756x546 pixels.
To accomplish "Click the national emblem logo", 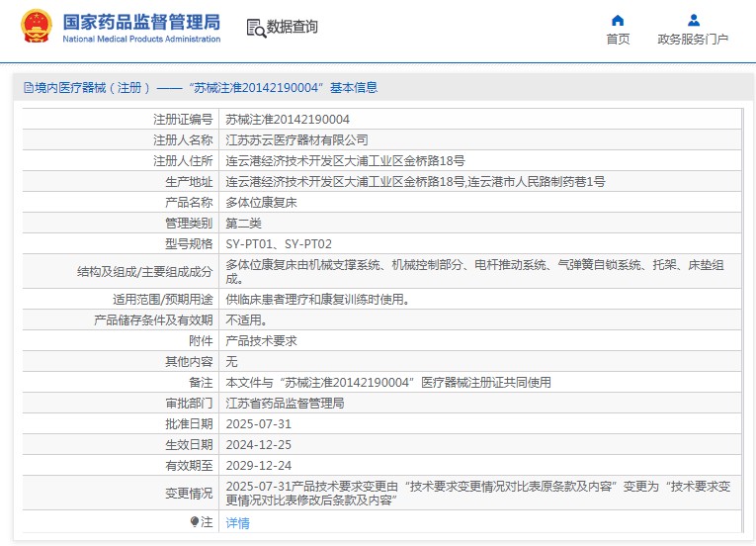I will (37, 27).
